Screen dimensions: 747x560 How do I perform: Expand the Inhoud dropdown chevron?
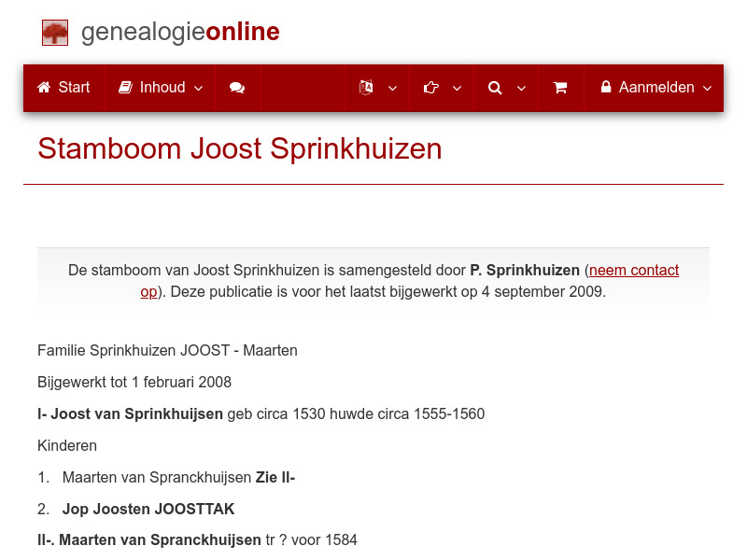pos(198,89)
